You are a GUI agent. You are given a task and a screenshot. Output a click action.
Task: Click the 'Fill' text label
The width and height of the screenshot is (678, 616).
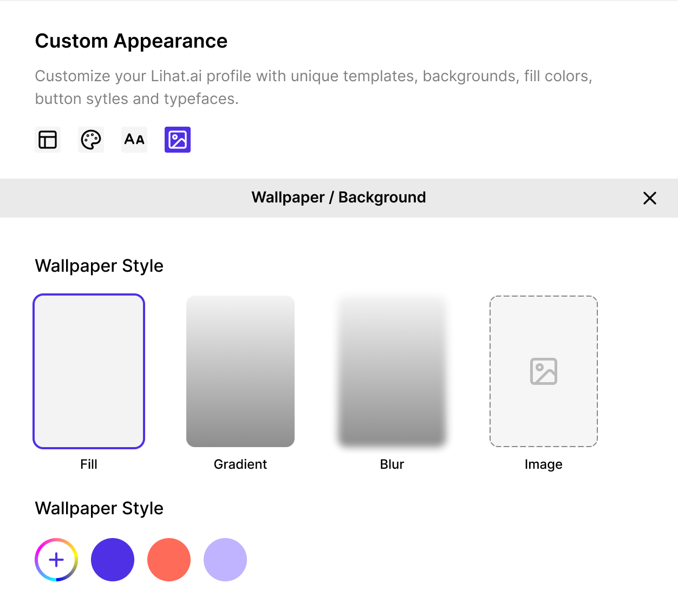tap(89, 464)
